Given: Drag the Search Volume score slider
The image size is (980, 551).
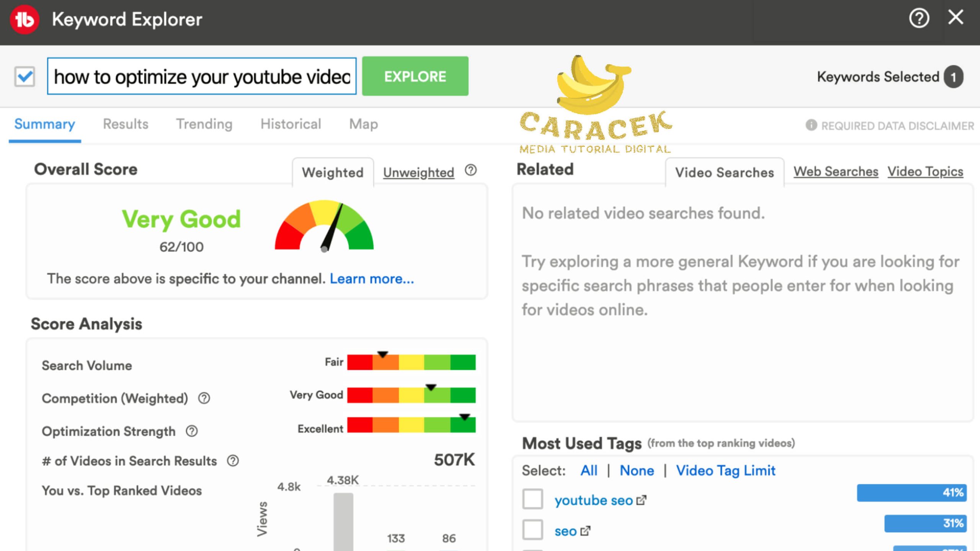Looking at the screenshot, I should [x=382, y=355].
